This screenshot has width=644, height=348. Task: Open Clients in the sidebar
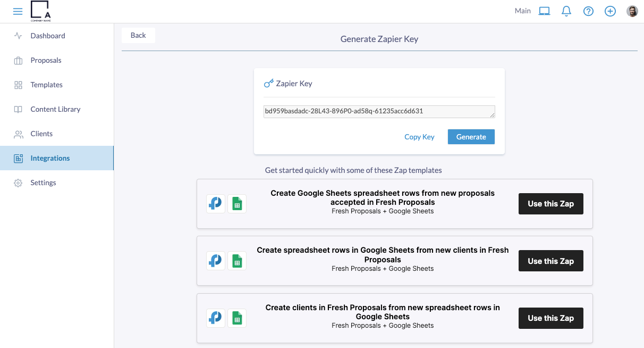point(57,134)
